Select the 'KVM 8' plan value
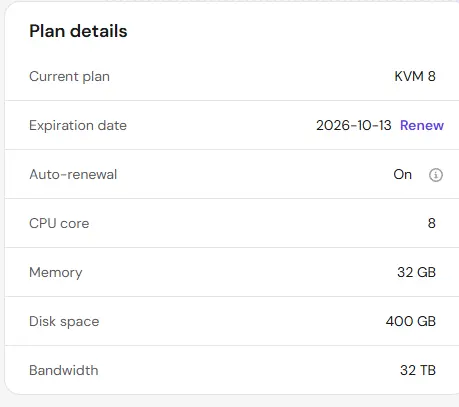459x407 pixels. pyautogui.click(x=415, y=76)
